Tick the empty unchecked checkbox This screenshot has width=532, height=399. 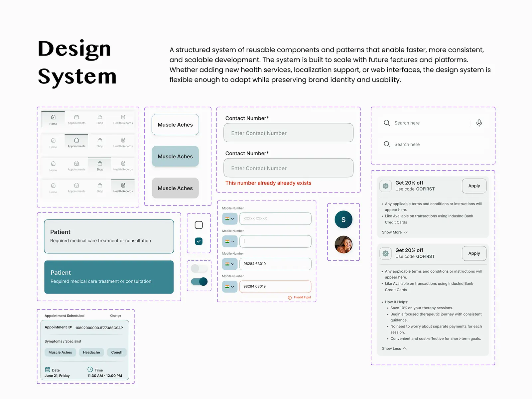(199, 225)
